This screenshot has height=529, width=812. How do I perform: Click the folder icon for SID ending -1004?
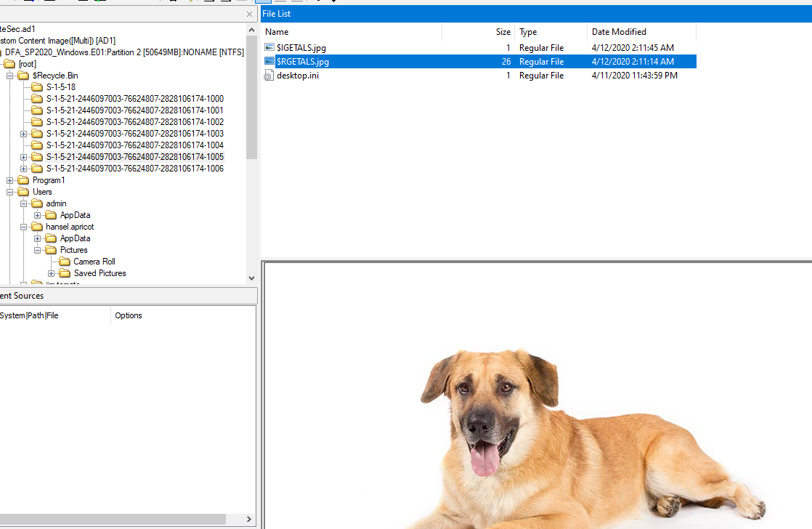point(37,145)
